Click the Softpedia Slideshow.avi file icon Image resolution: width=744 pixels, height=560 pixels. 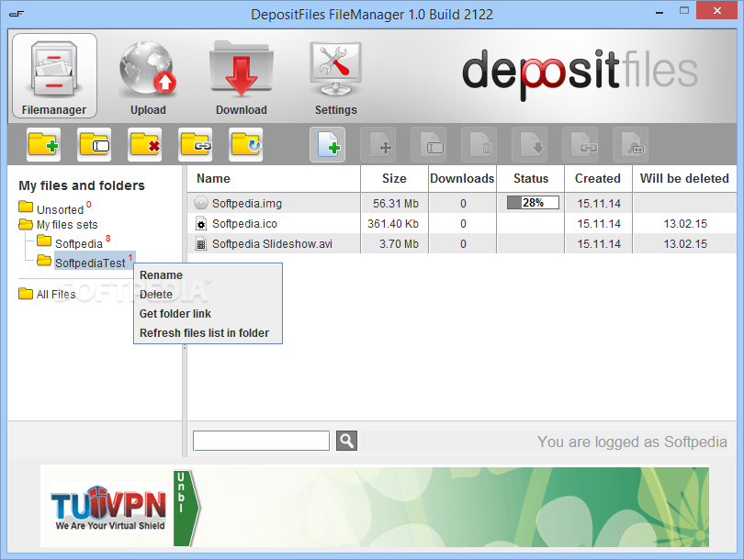tap(201, 243)
